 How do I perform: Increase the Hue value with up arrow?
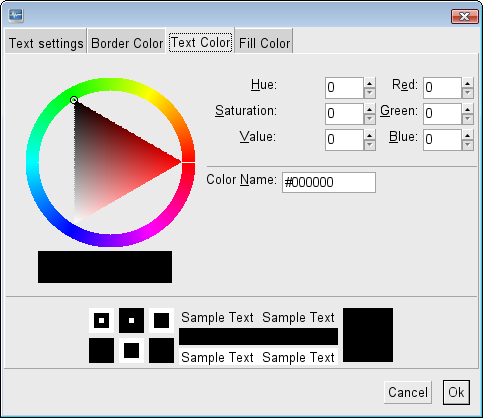pyautogui.click(x=369, y=83)
